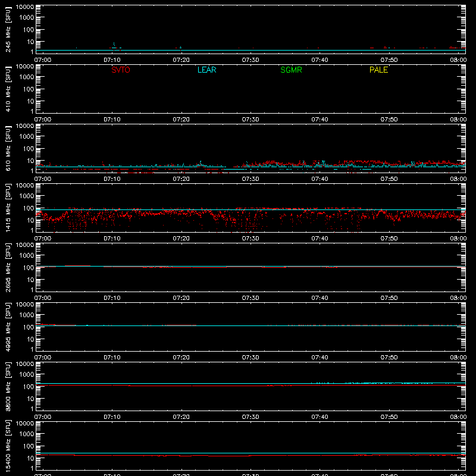Select the '15400 MHz [SFU]' axis title
This screenshot has height=476, width=476.
click(8, 446)
